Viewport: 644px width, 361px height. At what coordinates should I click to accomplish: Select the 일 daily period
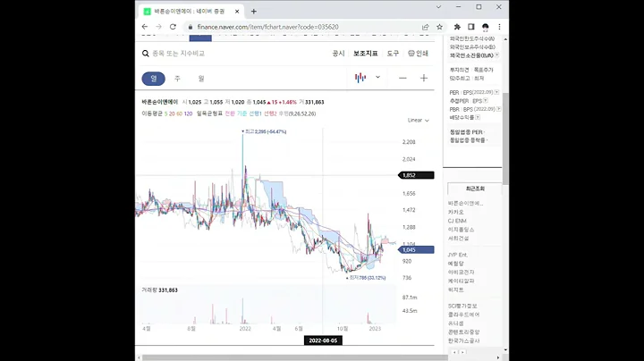pos(154,79)
